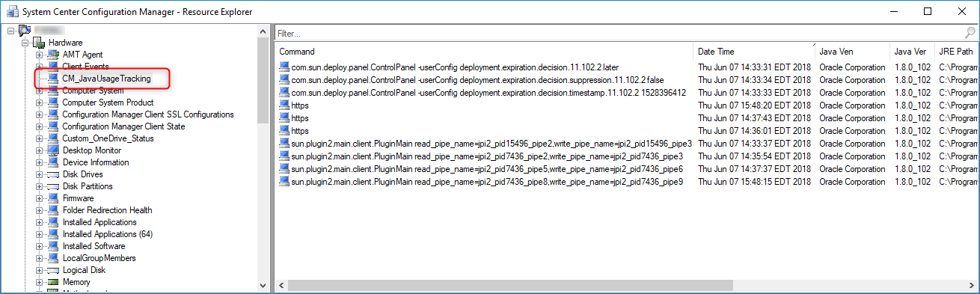The width and height of the screenshot is (980, 294).
Task: Expand the Installed Applications (64) node
Action: [39, 234]
